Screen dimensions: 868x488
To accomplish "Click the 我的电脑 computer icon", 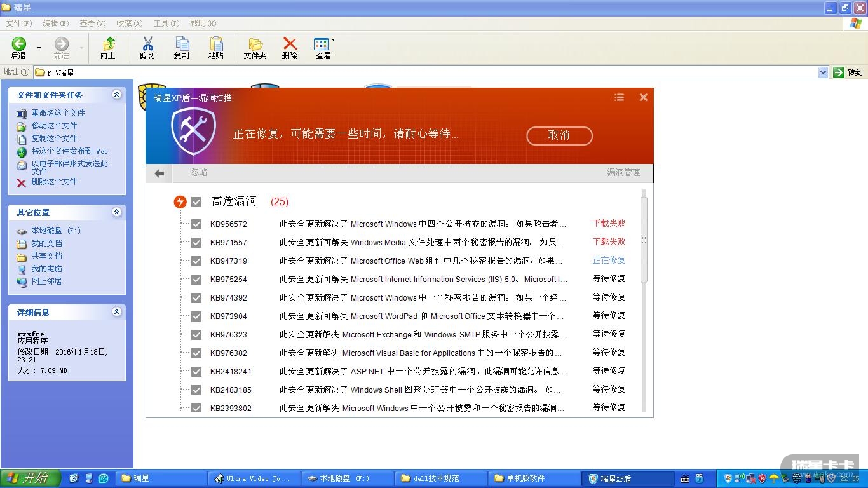I will coord(22,269).
